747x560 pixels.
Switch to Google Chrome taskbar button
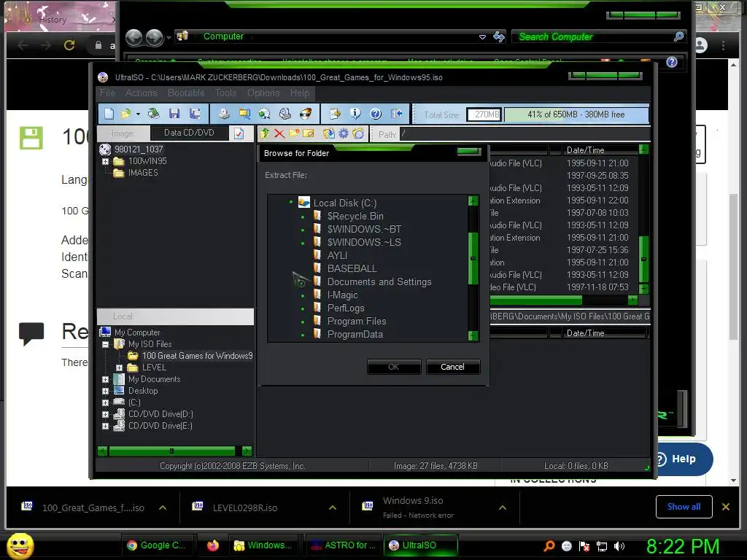pos(156,545)
